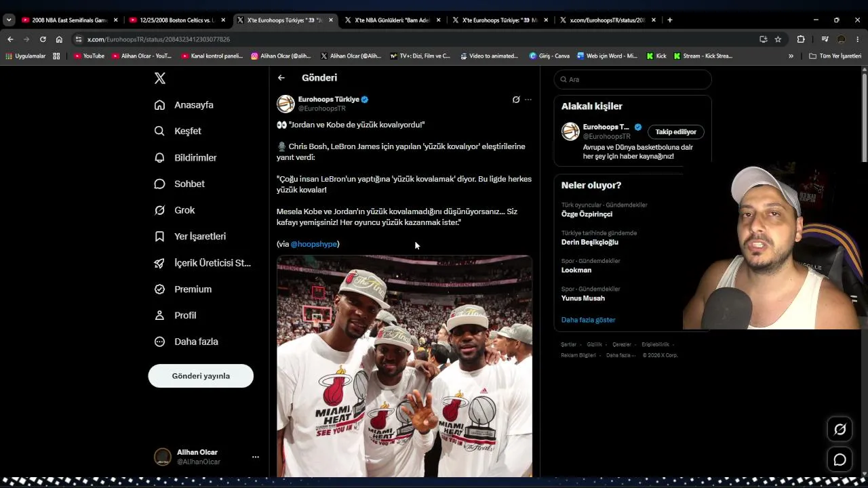Open the Tüm Yer İşaretleri folder
Image resolution: width=868 pixels, height=488 pixels.
(x=835, y=56)
